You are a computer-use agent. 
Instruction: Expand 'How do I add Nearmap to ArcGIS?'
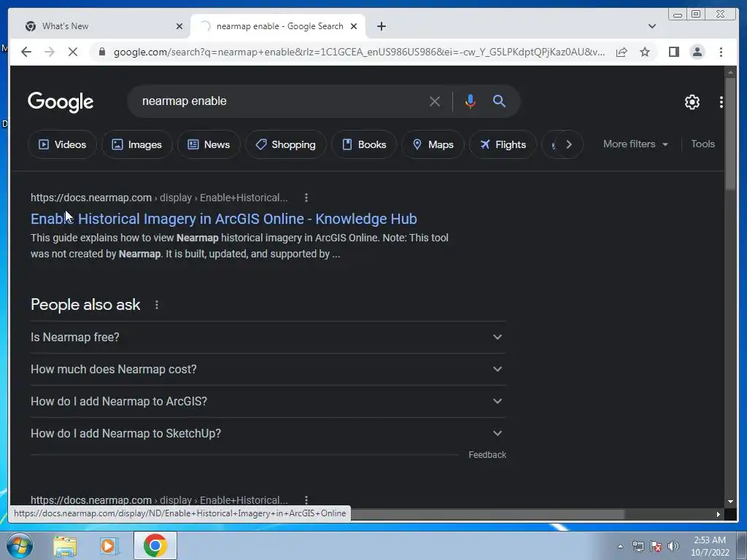click(x=267, y=402)
